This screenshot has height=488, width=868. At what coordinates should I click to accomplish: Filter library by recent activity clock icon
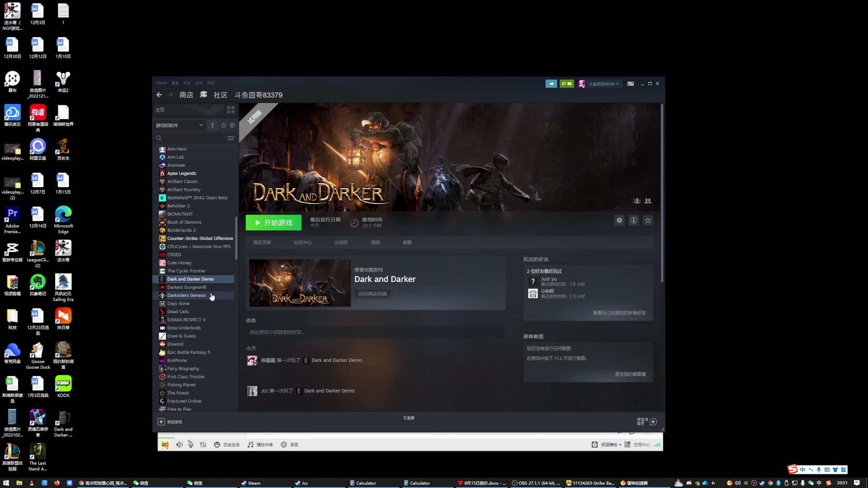coord(223,125)
